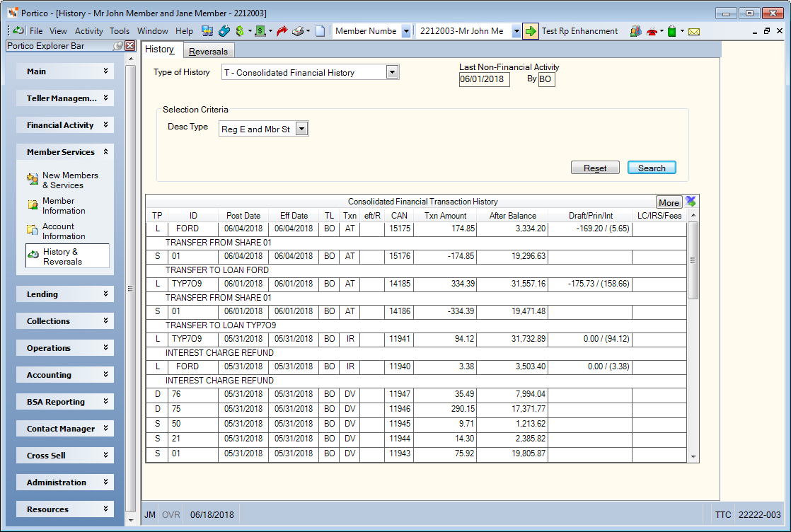Click the cash bill deposit toolbar icon
Screen dimensions: 791x532
(x=260, y=31)
